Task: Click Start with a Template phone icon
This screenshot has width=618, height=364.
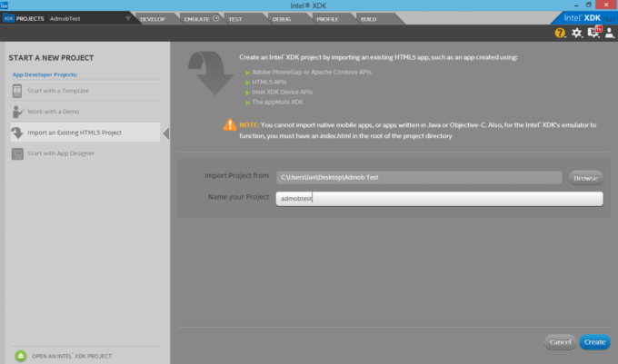Action: click(17, 91)
